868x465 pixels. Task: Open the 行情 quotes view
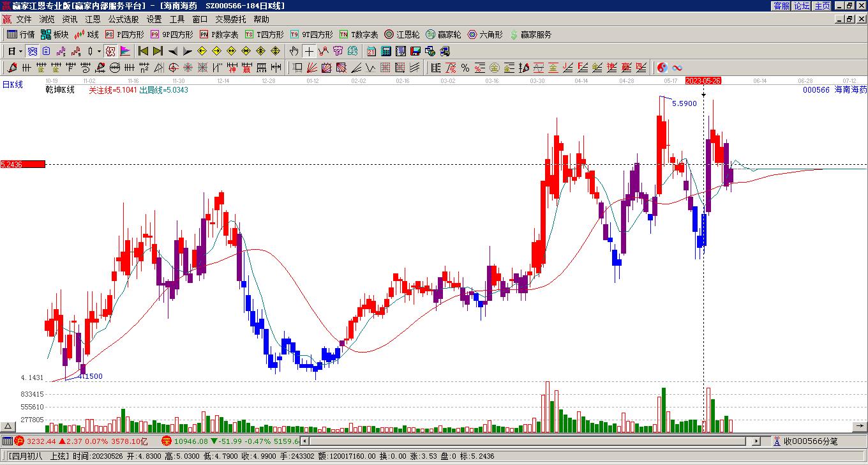click(x=20, y=34)
